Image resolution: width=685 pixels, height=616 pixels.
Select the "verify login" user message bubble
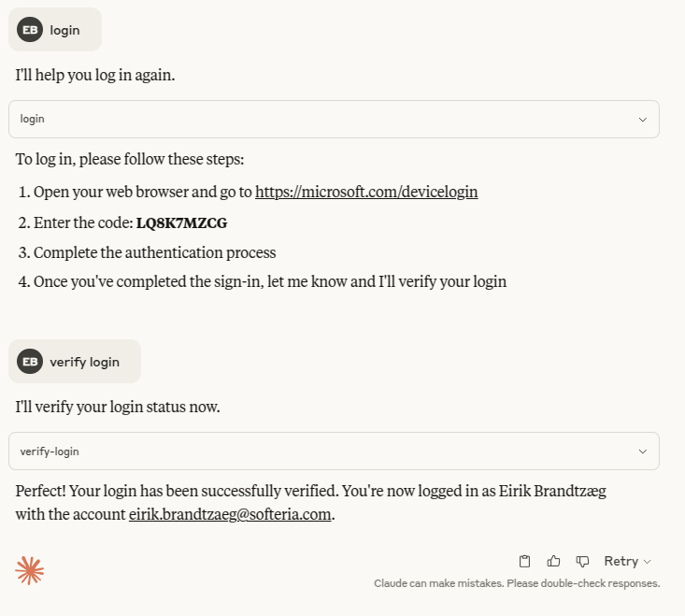(x=84, y=362)
